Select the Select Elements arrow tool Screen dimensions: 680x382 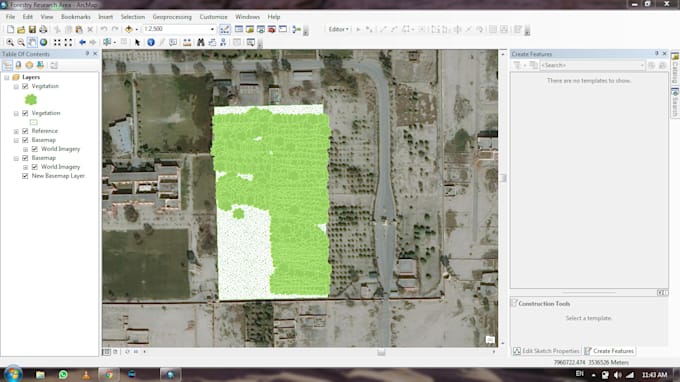pyautogui.click(x=137, y=42)
